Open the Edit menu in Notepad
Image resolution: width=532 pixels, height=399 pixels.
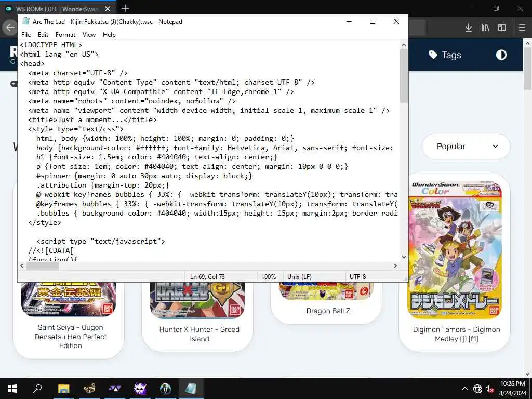[x=43, y=35]
